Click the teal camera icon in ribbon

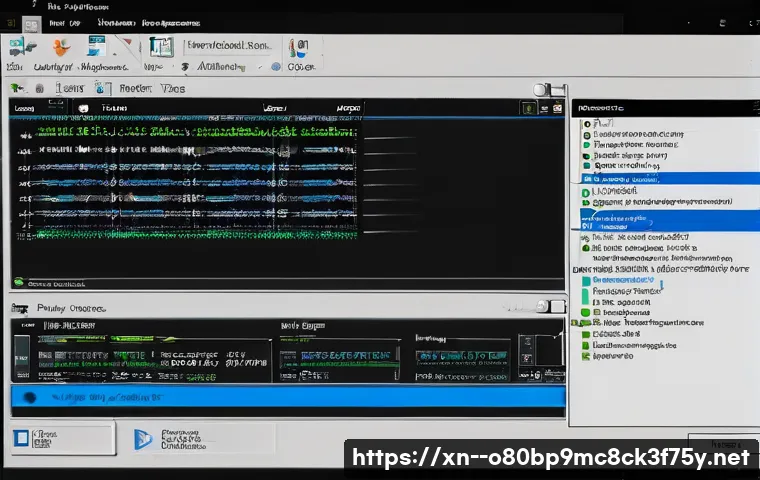coord(21,48)
